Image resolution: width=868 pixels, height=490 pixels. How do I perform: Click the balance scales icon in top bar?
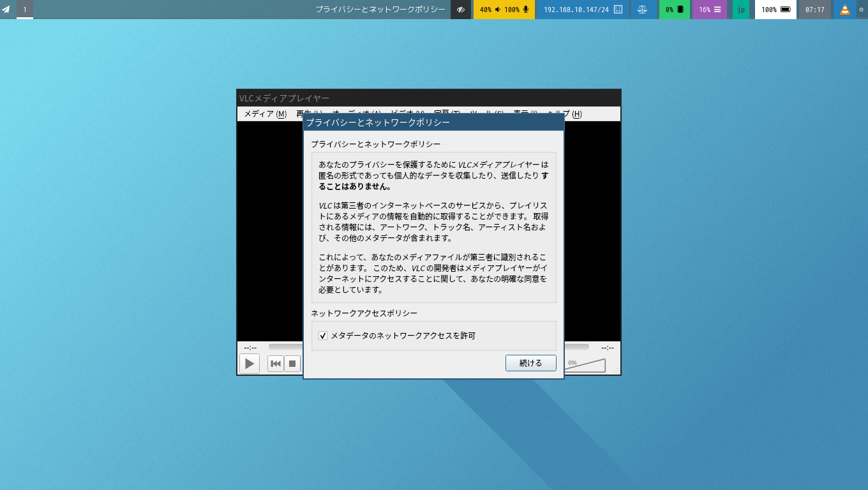pos(643,10)
